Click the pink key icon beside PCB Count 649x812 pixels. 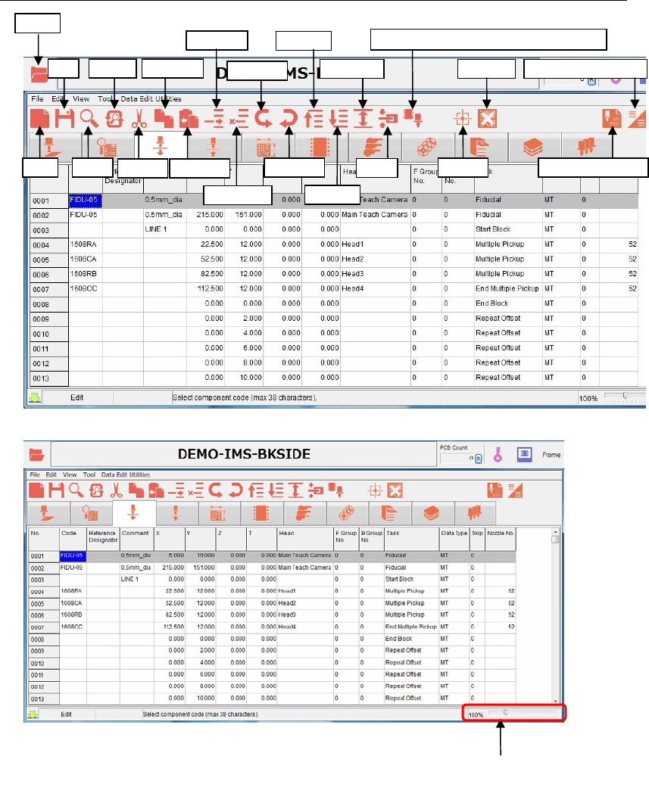[x=498, y=455]
